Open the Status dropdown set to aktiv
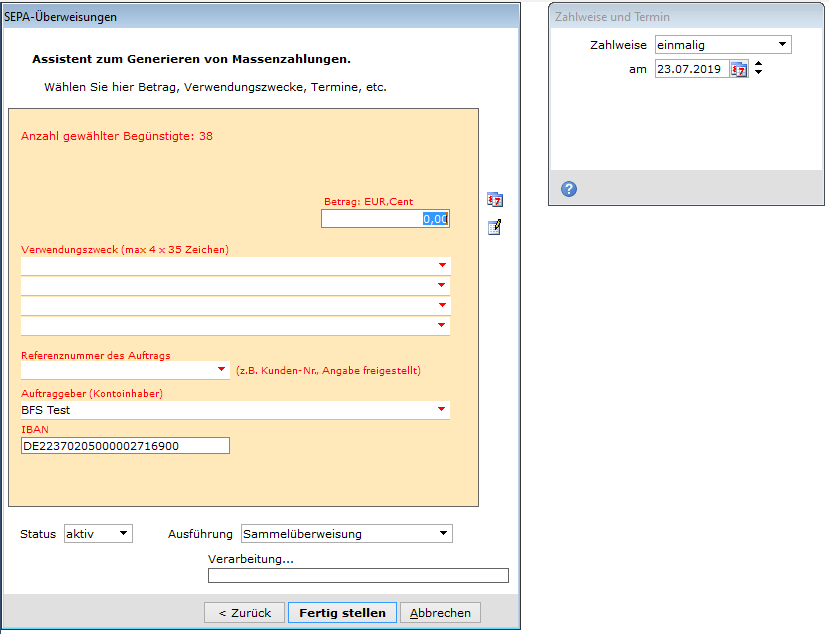This screenshot has height=634, width=829. (98, 534)
